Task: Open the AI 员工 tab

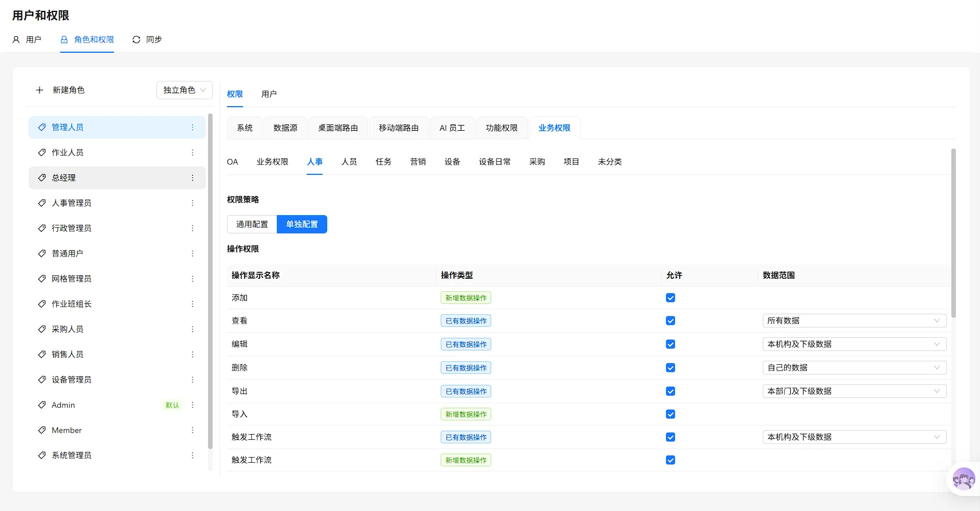Action: 452,128
